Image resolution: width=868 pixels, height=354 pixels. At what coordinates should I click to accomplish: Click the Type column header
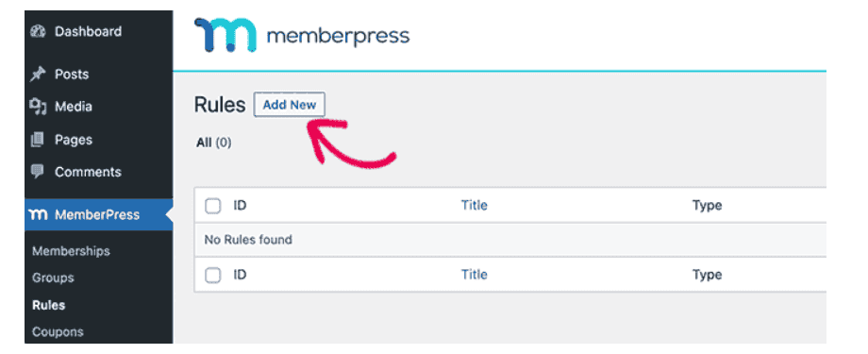pos(707,206)
